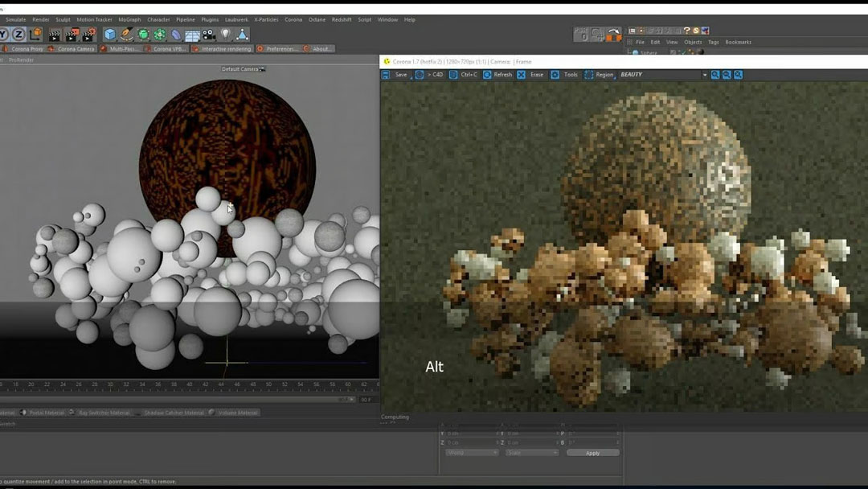Open the Corona menu in menu bar

point(293,19)
